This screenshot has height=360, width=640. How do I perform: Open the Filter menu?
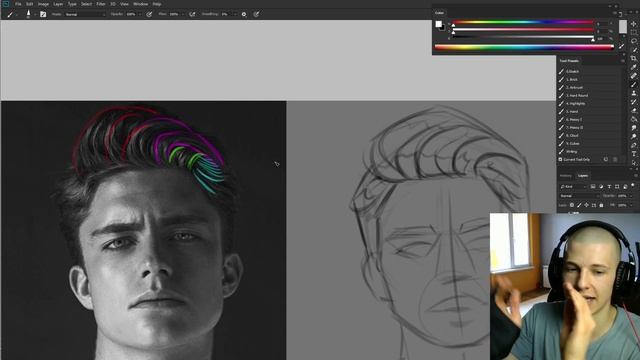click(x=101, y=4)
